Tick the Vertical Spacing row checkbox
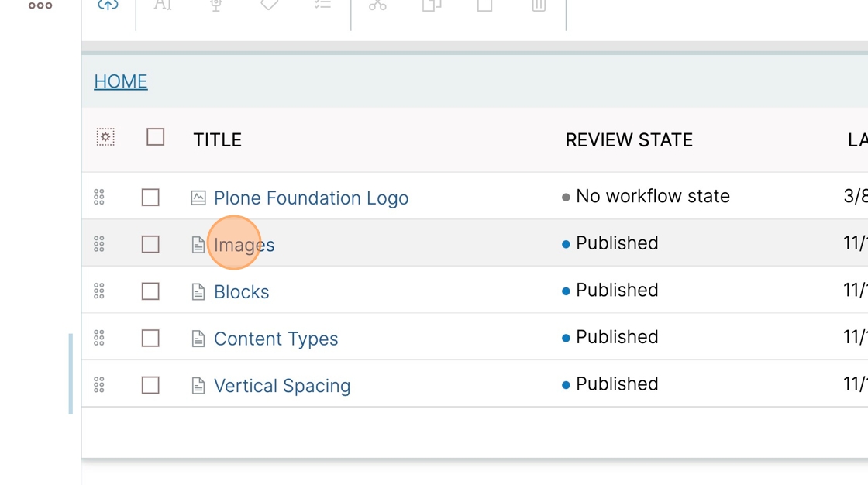Viewport: 868px width, 485px height. click(x=150, y=385)
